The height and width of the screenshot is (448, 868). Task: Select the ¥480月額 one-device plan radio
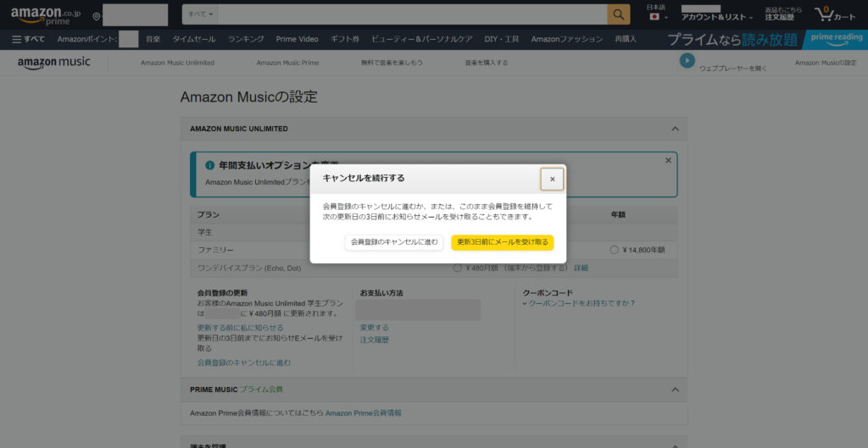pyautogui.click(x=457, y=268)
